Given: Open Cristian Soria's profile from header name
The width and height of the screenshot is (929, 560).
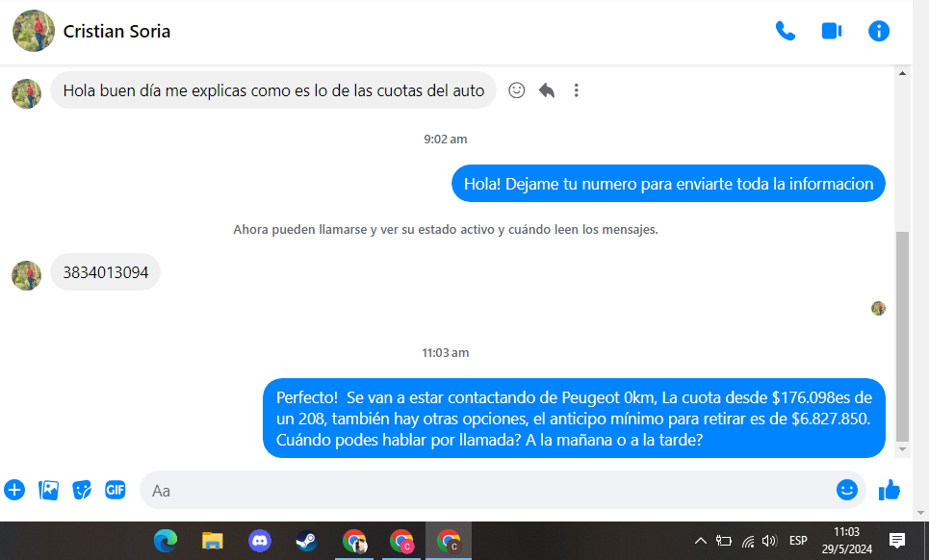Looking at the screenshot, I should (x=116, y=31).
